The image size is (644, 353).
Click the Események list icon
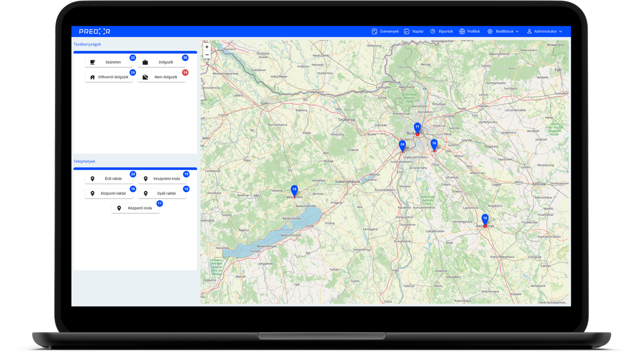pos(375,31)
